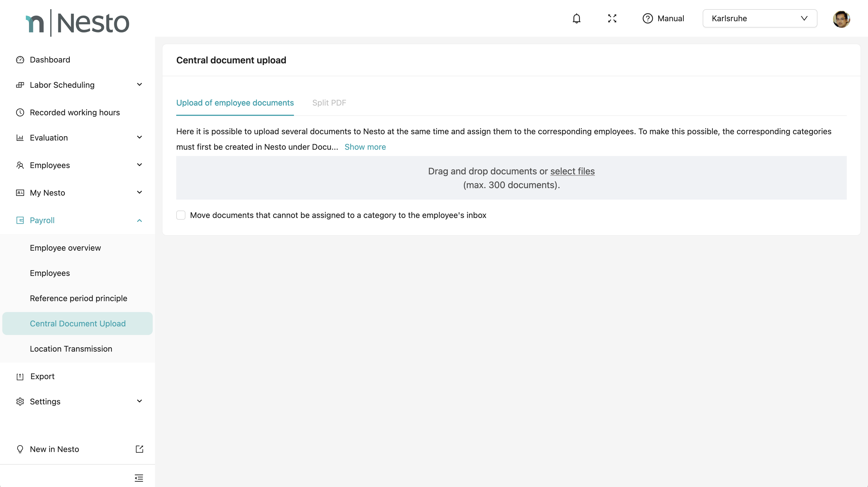Click the Recorded working hours clock icon

(x=20, y=112)
